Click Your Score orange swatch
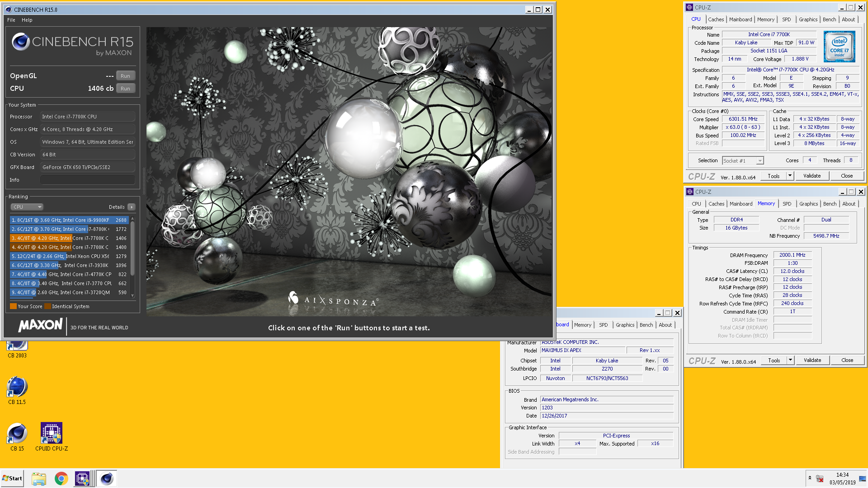 pos(14,306)
